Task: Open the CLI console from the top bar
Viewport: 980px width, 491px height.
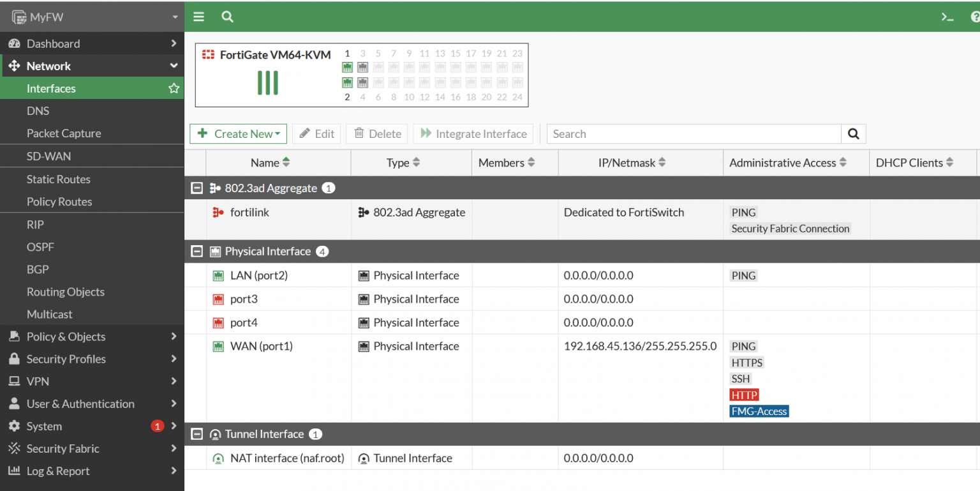Action: tap(947, 16)
